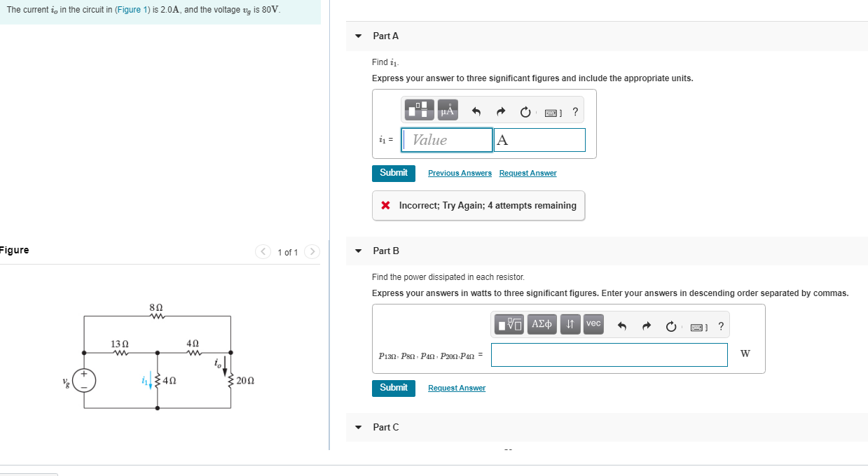This screenshot has height=476, width=868.
Task: Collapse Part A section
Action: point(359,36)
